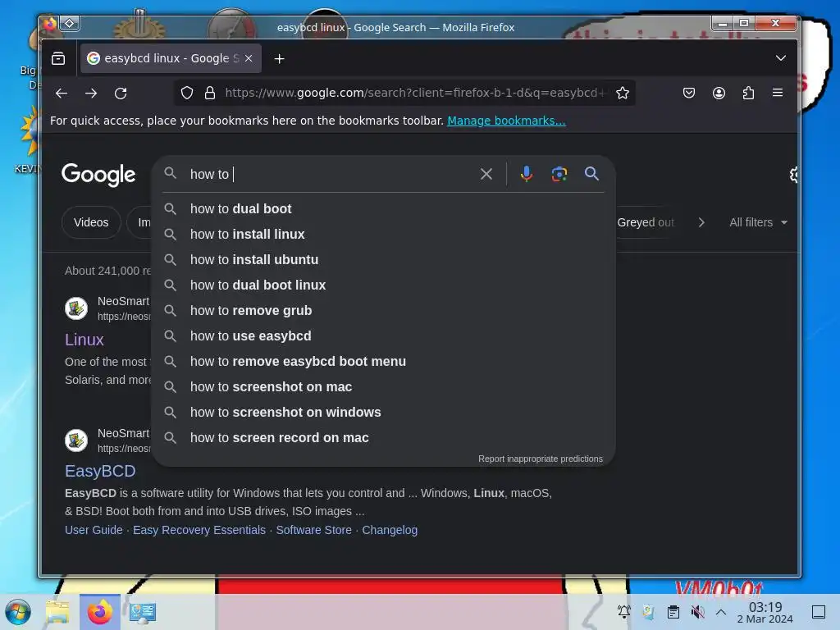Click into the Google search input field
The image size is (840, 630).
pyautogui.click(x=330, y=174)
